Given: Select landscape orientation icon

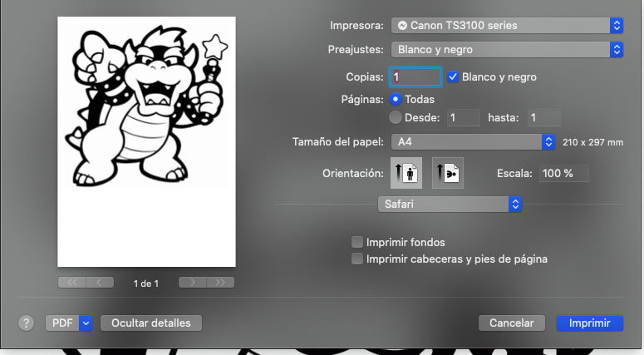Looking at the screenshot, I should (x=448, y=173).
